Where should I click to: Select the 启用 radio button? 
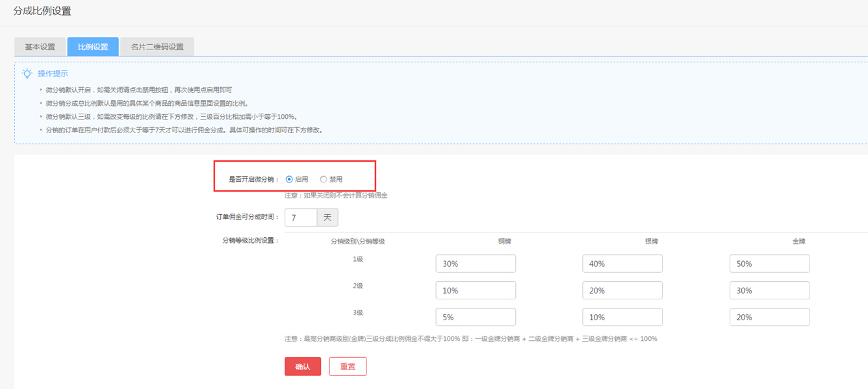[289, 179]
